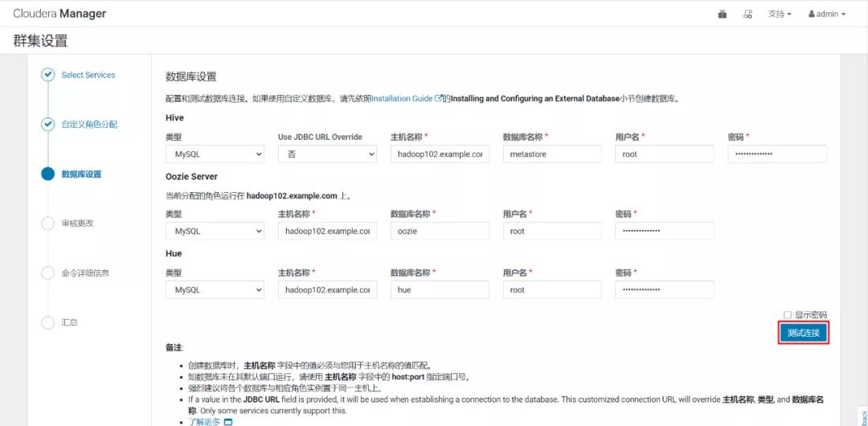Image resolution: width=868 pixels, height=426 pixels.
Task: Open the 支持 support menu
Action: click(780, 14)
